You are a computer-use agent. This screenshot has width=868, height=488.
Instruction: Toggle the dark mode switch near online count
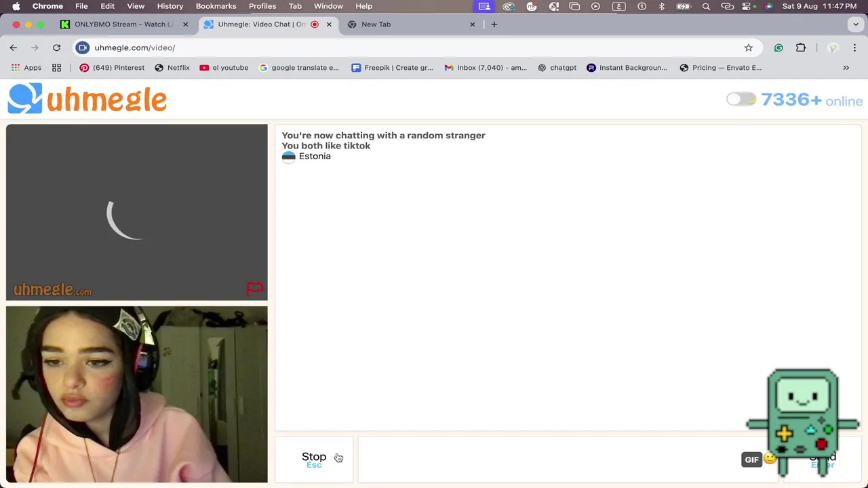(x=741, y=100)
